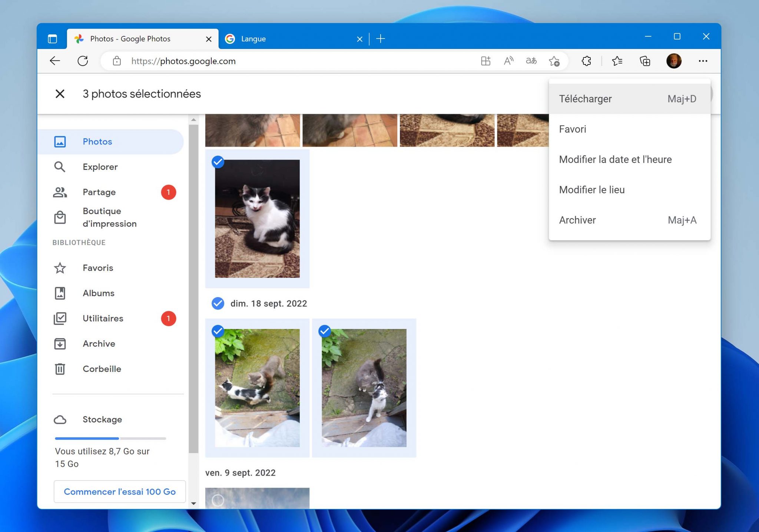Open Utilitaires from the sidebar
759x532 pixels.
[x=103, y=318]
